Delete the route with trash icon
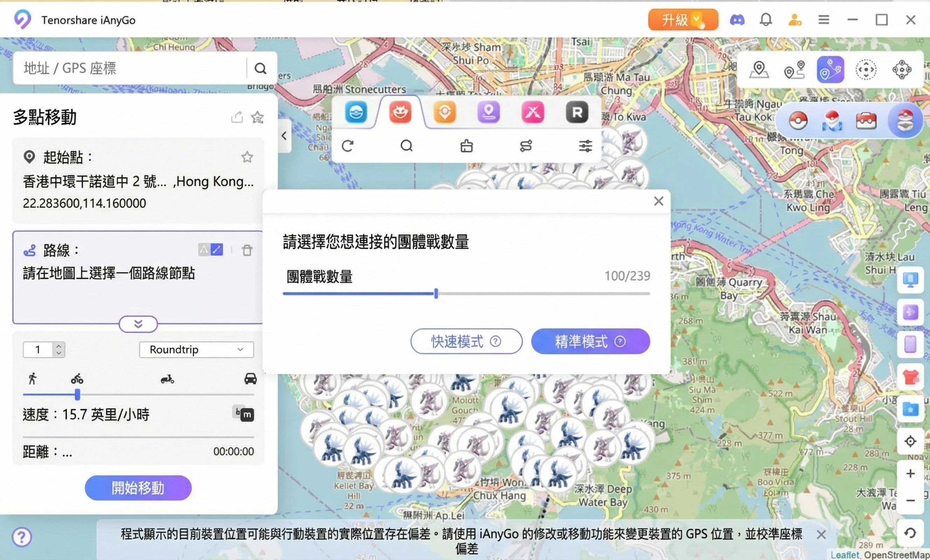930x560 pixels. coord(247,250)
